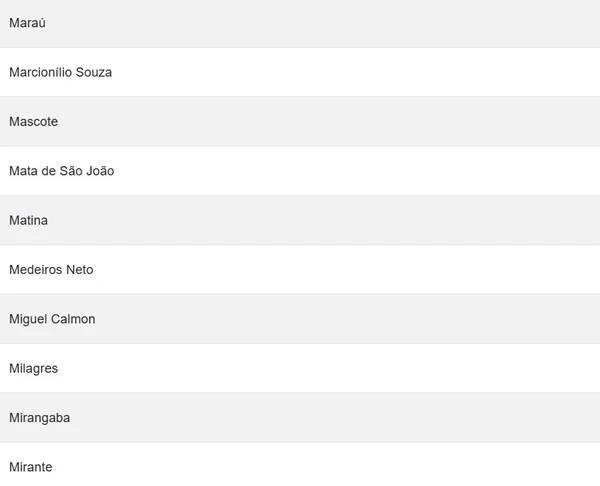Pick Miguel Calmon in the list
Viewport: 600px width, 486px height.
(x=300, y=319)
